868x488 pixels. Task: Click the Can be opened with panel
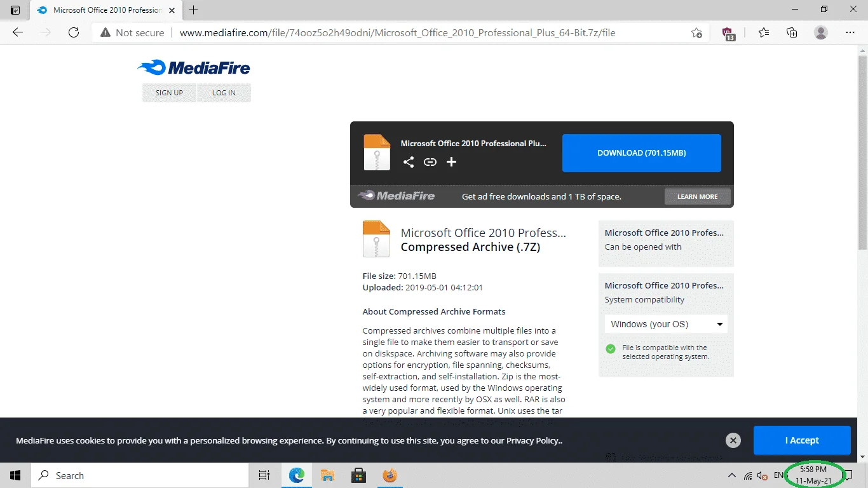tap(666, 243)
